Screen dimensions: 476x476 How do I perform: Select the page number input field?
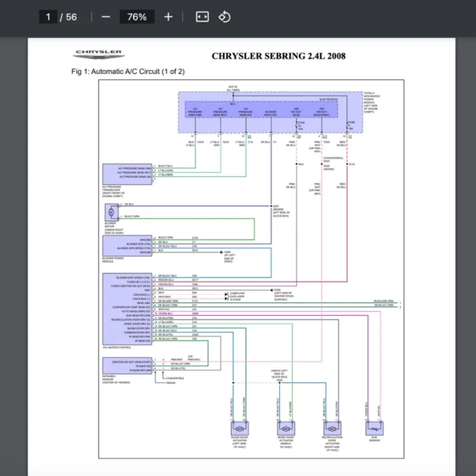[x=49, y=17]
